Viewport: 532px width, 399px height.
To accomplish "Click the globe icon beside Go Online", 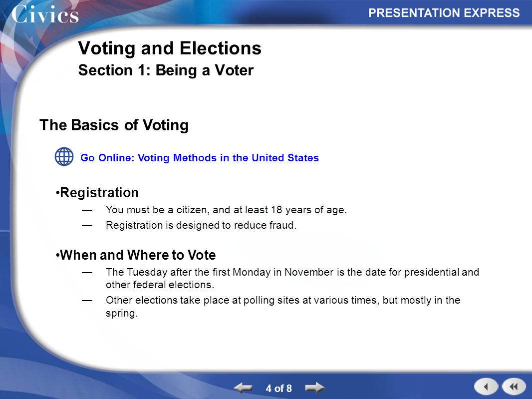I will tap(64, 156).
